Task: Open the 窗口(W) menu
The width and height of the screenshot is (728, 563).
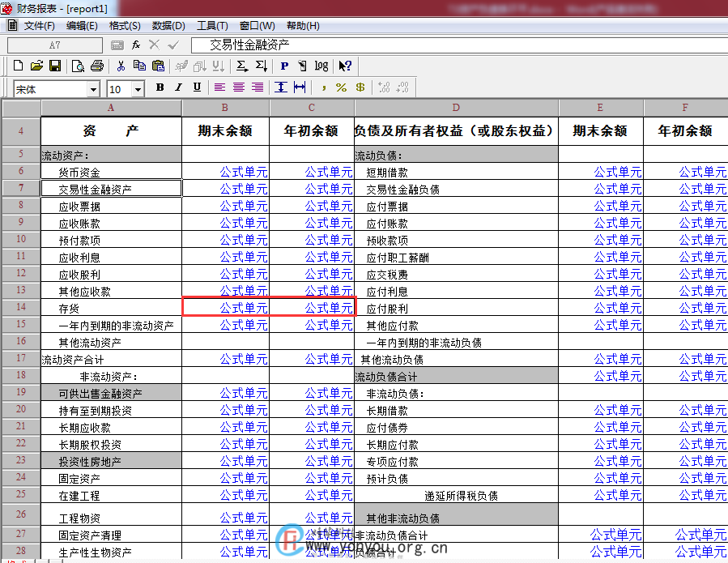Action: point(258,26)
